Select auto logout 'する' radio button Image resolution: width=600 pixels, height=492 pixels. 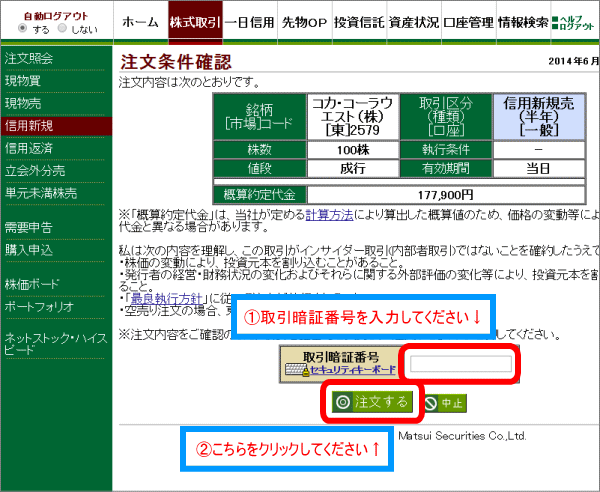point(23,29)
